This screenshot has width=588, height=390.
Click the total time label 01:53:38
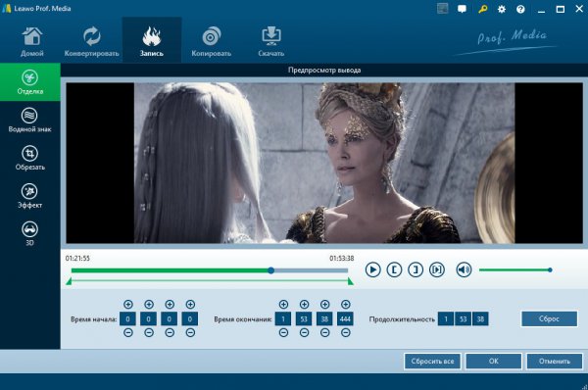342,258
